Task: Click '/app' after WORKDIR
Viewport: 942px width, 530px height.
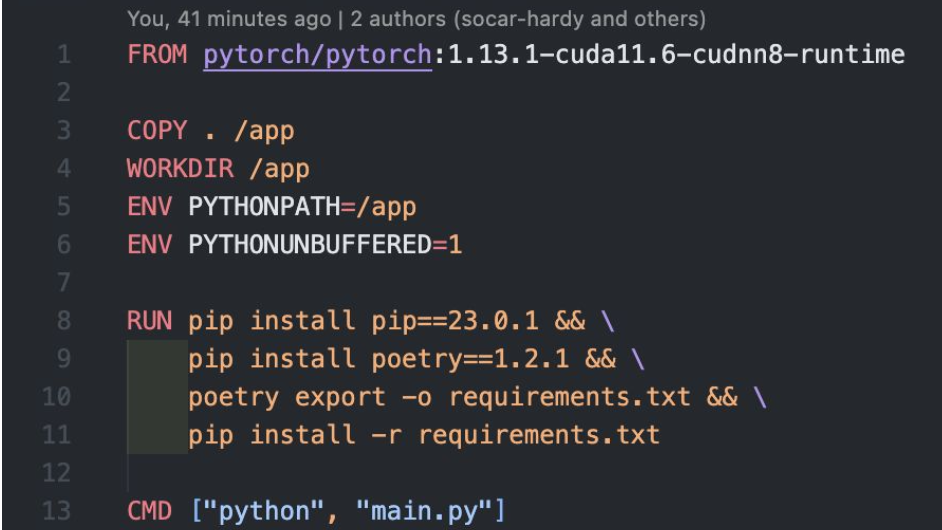Action: (x=279, y=169)
